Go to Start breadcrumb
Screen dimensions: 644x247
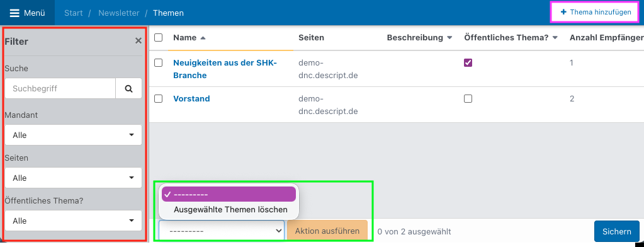[x=74, y=13]
